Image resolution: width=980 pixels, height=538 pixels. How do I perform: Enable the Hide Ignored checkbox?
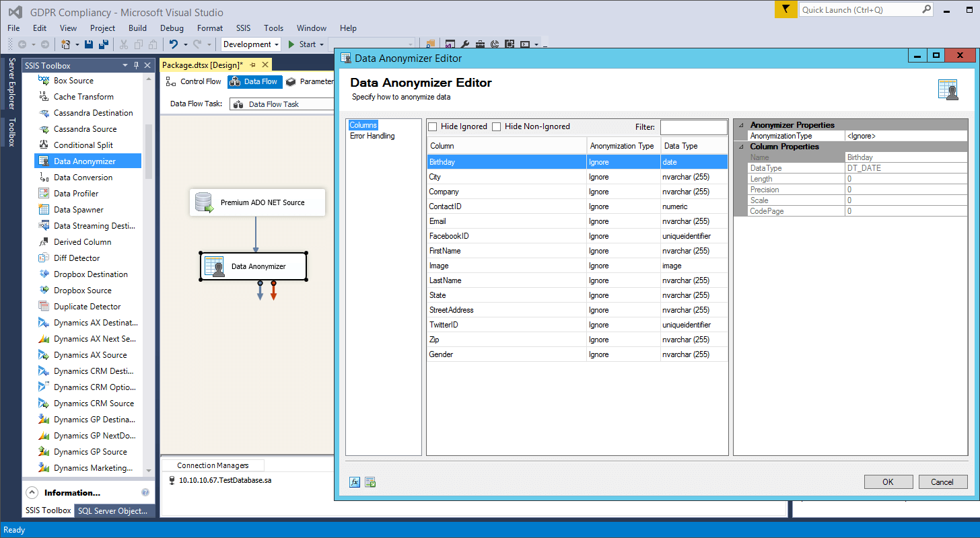[x=433, y=126]
